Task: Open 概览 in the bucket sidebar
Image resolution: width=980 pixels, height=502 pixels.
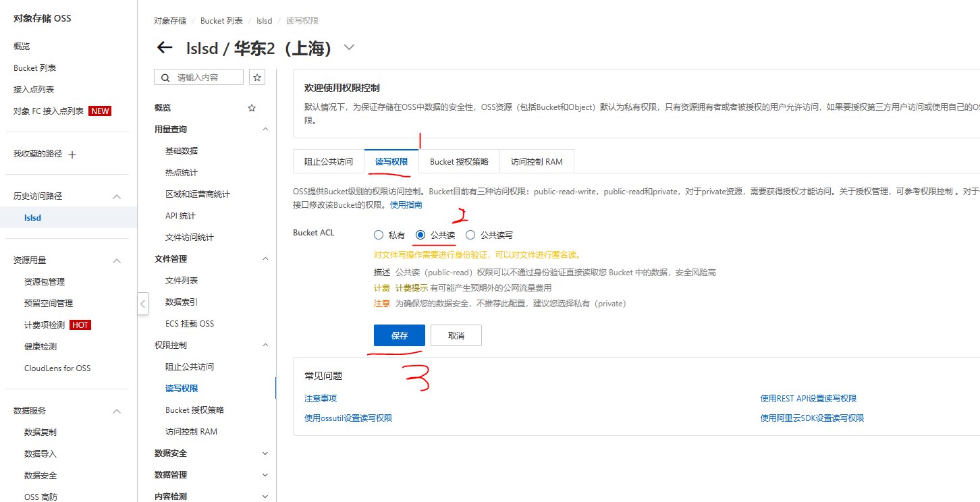Action: click(163, 108)
